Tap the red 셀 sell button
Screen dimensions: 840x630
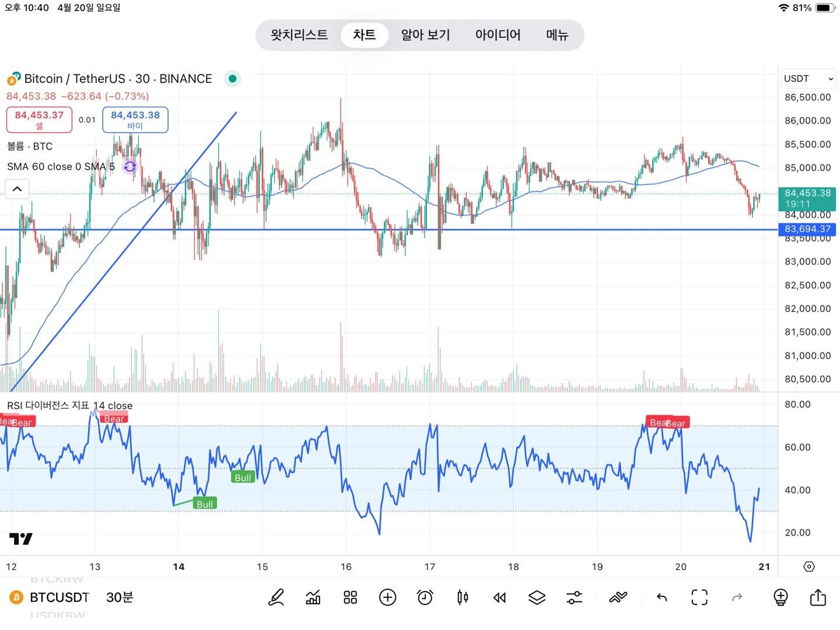[39, 120]
